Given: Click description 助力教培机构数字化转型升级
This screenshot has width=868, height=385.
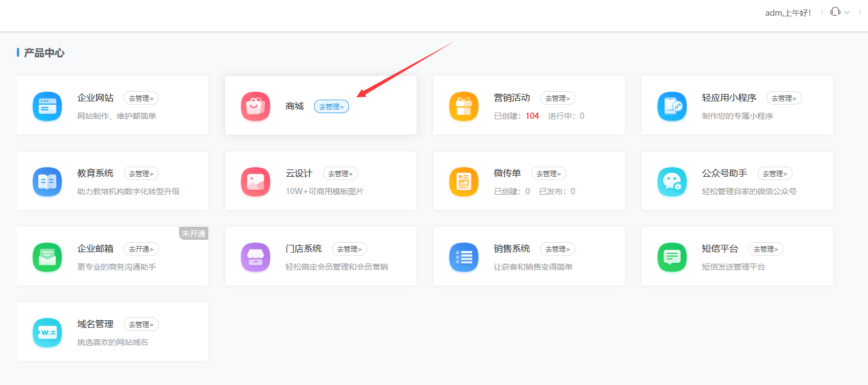Looking at the screenshot, I should coord(128,191).
